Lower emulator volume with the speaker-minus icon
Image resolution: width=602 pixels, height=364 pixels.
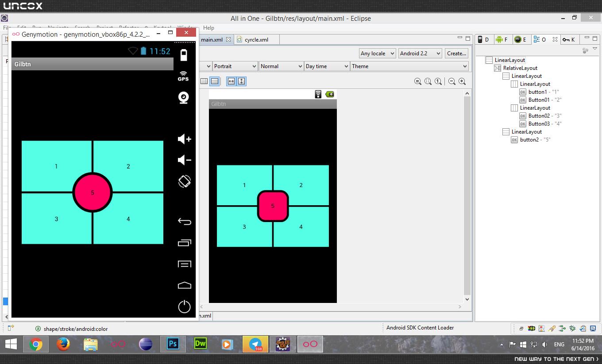(184, 160)
